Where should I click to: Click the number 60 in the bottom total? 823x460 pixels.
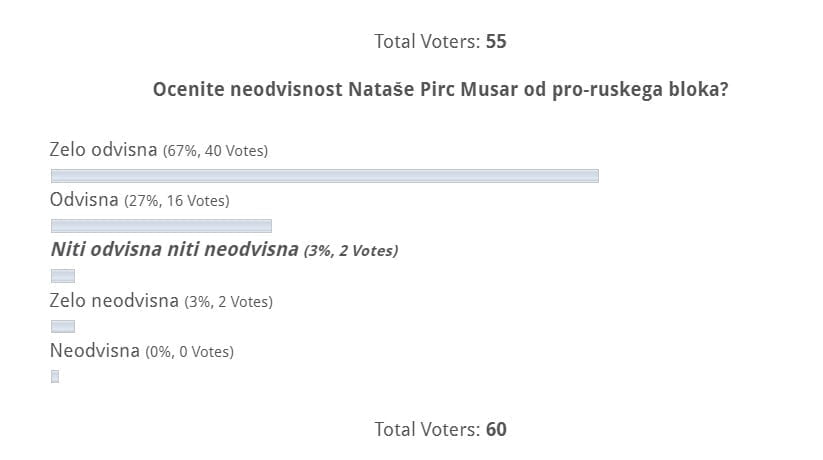(x=496, y=429)
